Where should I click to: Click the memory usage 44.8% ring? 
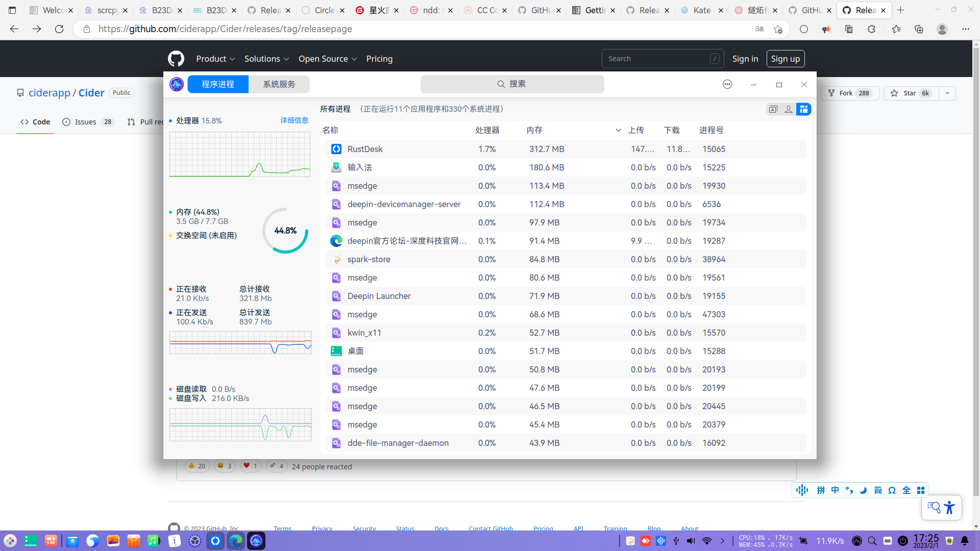click(285, 231)
